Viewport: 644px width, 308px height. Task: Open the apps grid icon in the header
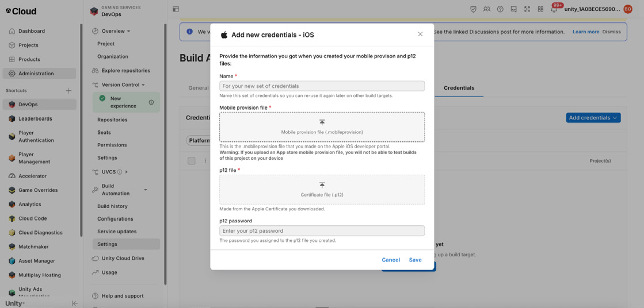[x=540, y=9]
